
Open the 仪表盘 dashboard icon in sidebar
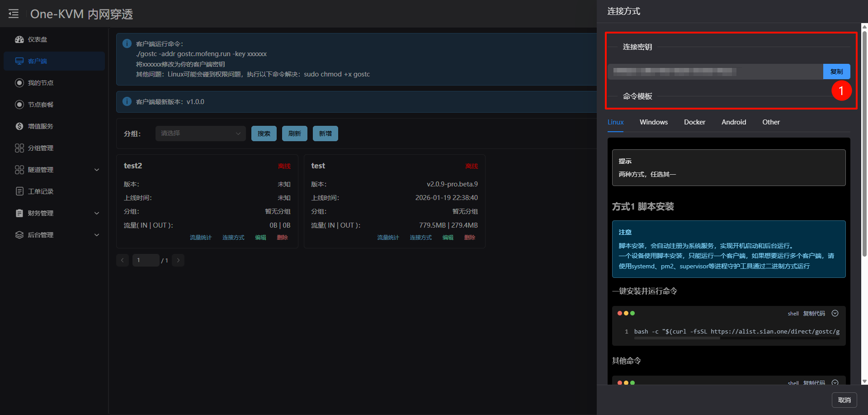[19, 39]
